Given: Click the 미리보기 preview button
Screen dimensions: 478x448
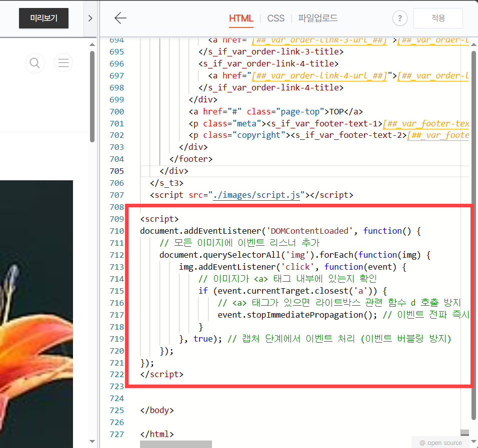Looking at the screenshot, I should 43,18.
